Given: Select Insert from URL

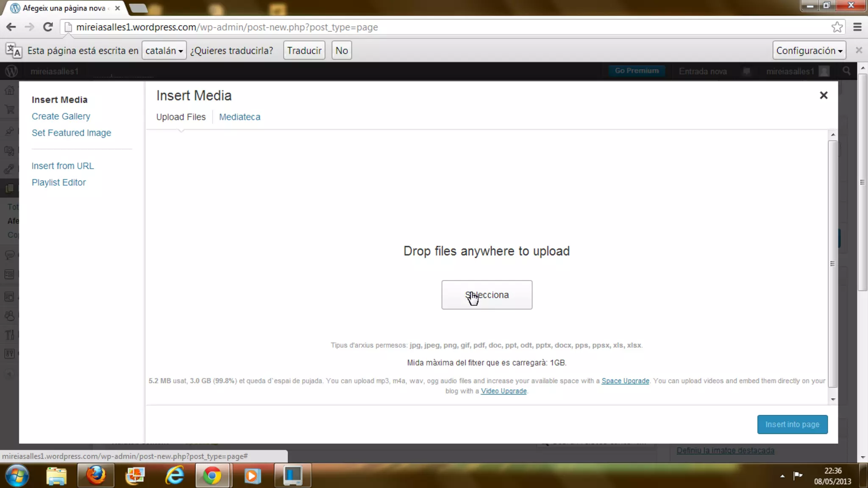Looking at the screenshot, I should pos(63,166).
